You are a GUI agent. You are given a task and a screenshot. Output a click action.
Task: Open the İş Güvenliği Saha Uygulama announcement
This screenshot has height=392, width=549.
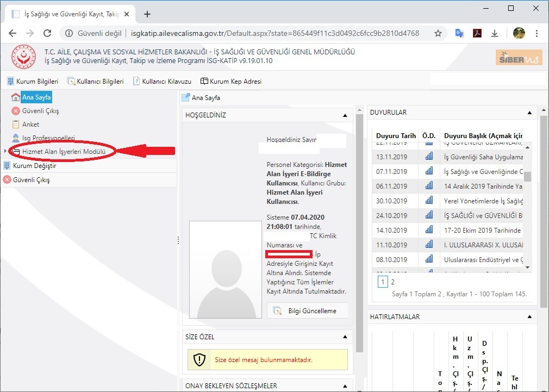[484, 157]
